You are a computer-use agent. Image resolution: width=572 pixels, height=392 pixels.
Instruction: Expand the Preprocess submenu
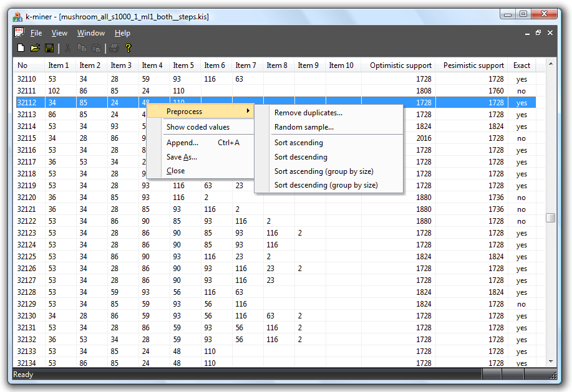click(200, 112)
